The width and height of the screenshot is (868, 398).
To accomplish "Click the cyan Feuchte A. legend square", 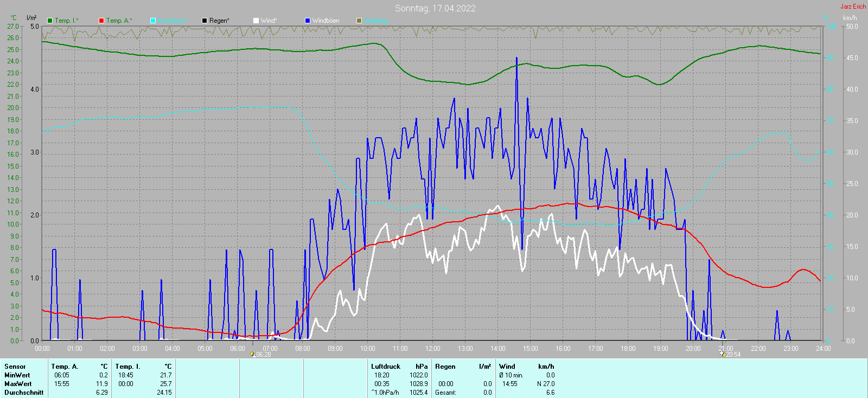I will click(x=153, y=21).
